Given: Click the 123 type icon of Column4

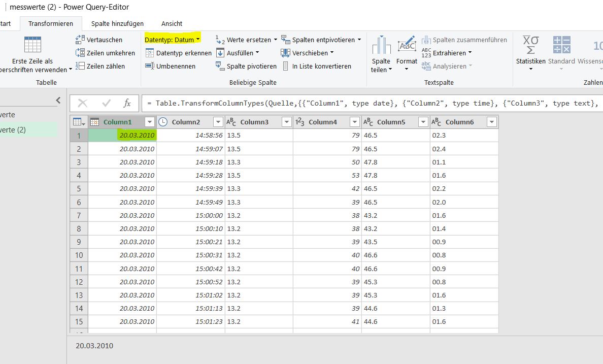Looking at the screenshot, I should pyautogui.click(x=299, y=122).
